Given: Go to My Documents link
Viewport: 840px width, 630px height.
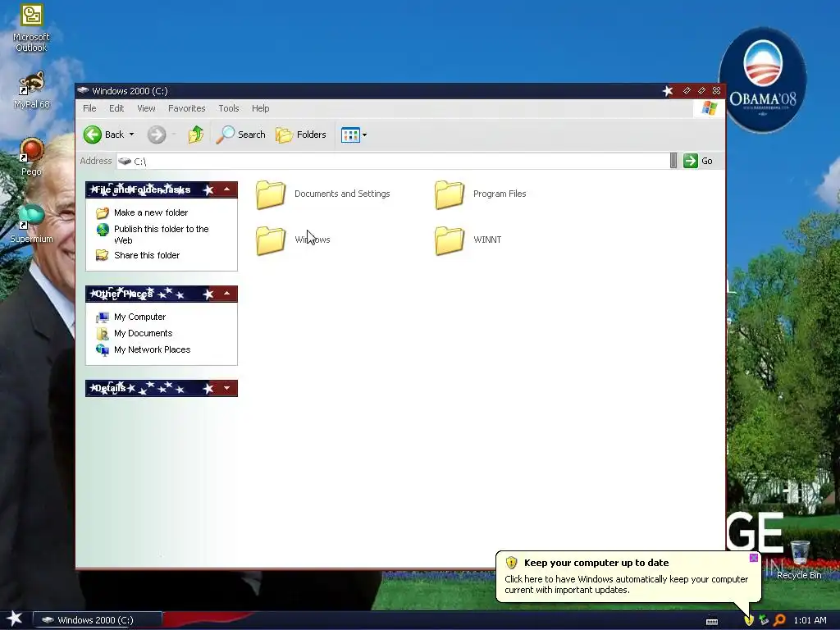Looking at the screenshot, I should (x=135, y=333).
